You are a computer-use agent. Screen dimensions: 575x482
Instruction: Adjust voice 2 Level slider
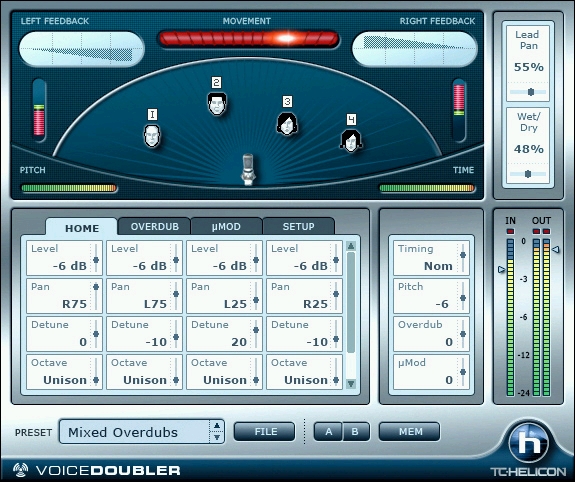point(176,258)
